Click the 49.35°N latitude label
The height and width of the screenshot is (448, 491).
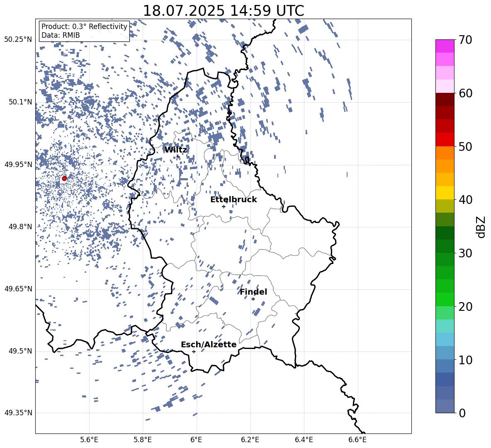(18, 413)
